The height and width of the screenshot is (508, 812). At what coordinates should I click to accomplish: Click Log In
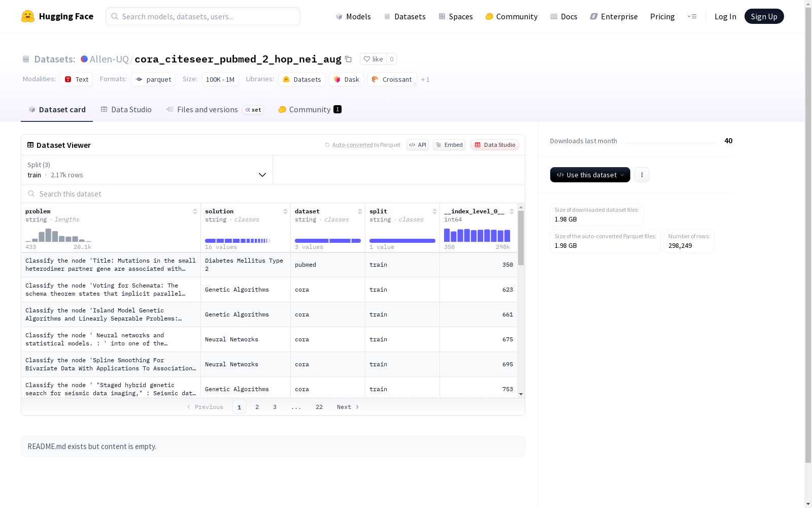tap(725, 16)
